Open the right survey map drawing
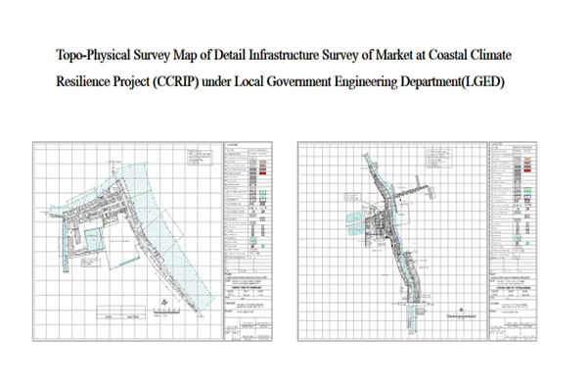The image size is (588, 384). [x=392, y=241]
